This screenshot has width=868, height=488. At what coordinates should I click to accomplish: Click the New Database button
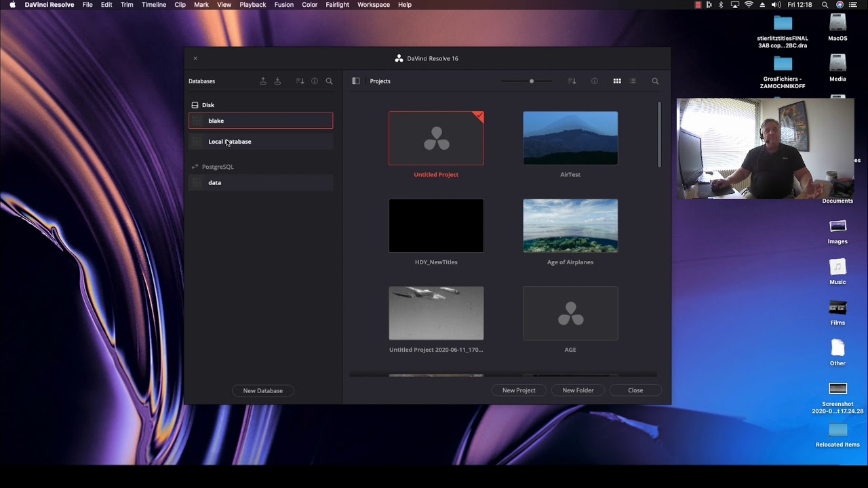[263, 390]
